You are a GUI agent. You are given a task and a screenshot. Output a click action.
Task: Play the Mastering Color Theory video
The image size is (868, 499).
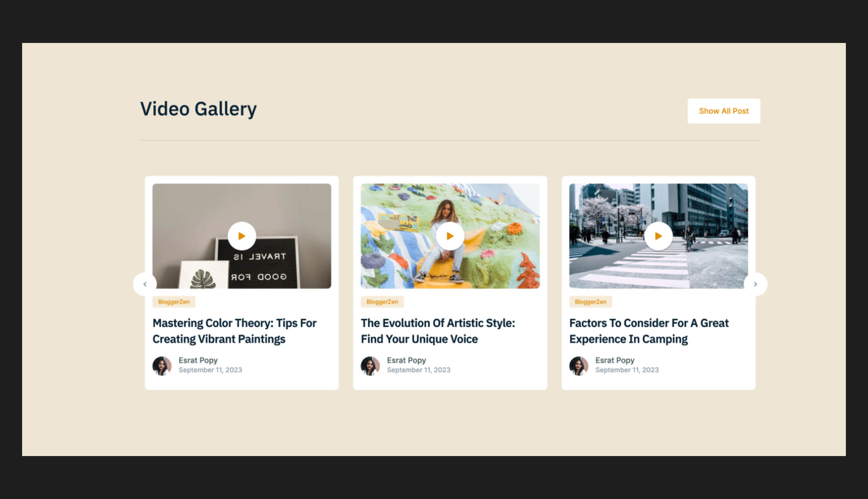pyautogui.click(x=242, y=236)
